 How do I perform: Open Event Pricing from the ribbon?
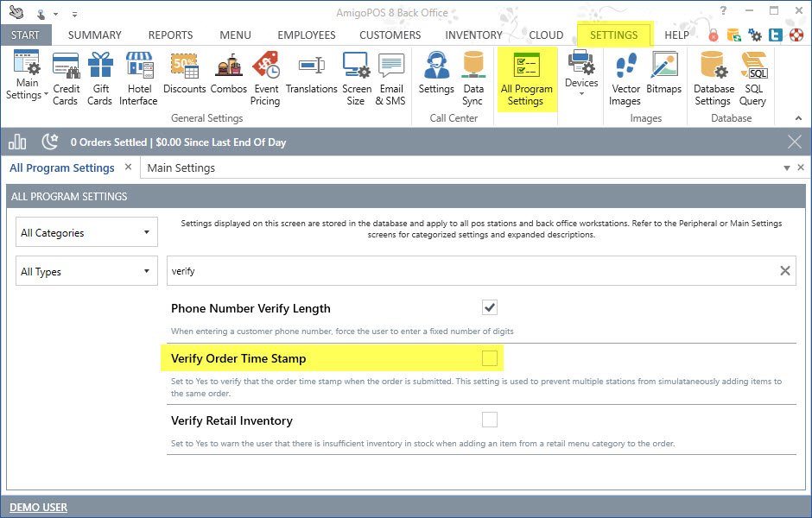(265, 78)
